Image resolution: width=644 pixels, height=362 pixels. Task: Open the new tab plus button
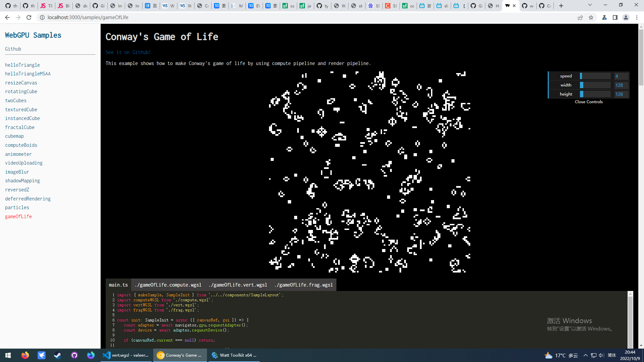[561, 6]
